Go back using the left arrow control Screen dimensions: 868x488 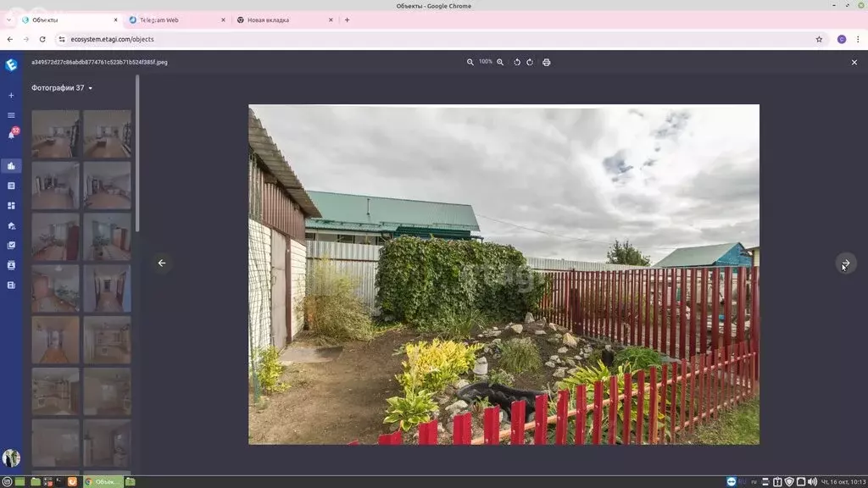161,263
